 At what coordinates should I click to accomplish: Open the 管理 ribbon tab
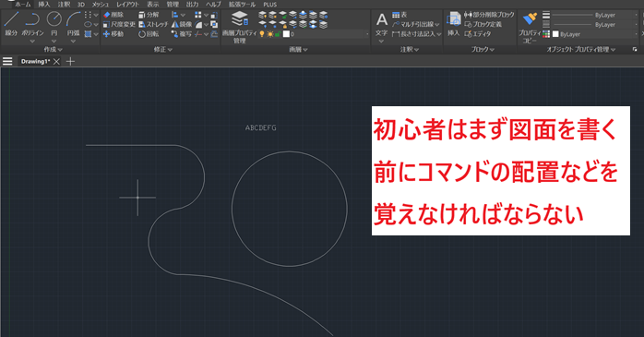tap(173, 4)
